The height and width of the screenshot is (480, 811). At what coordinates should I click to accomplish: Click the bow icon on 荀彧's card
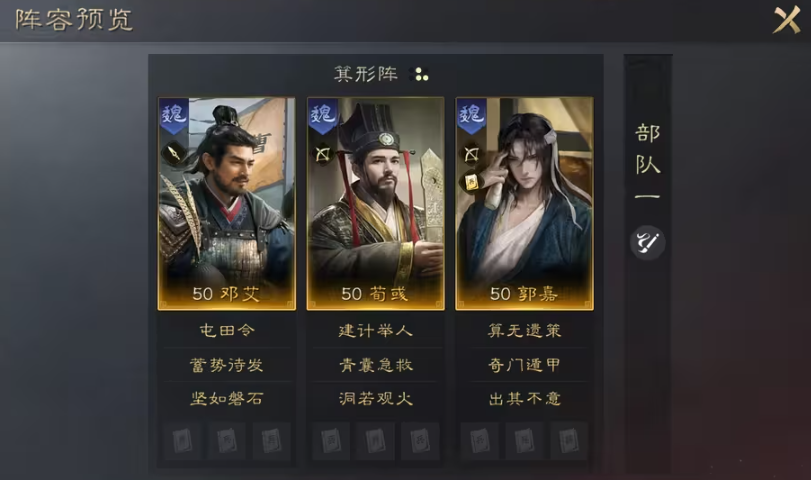pos(323,154)
